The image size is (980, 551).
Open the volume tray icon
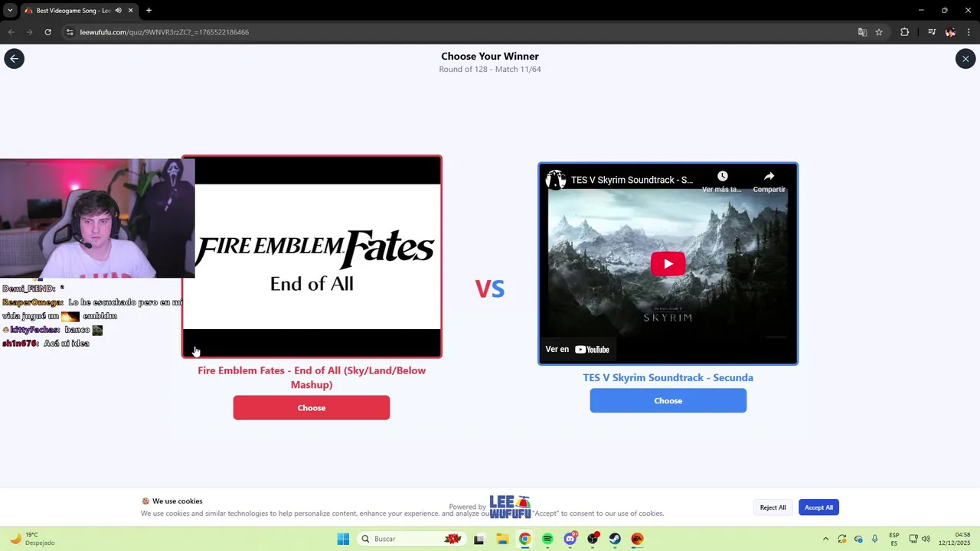point(926,539)
